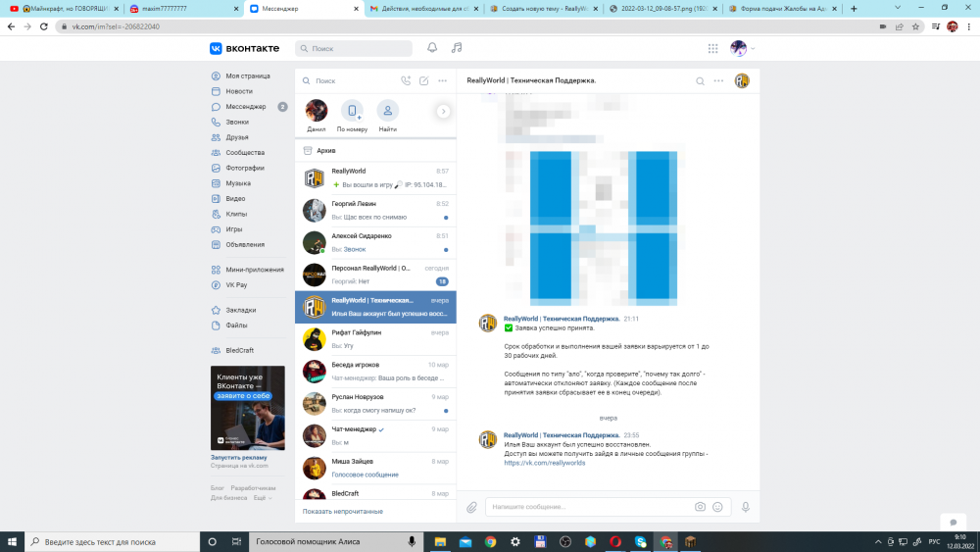Open File Explorer from the taskbar
This screenshot has height=552, width=980.
[x=440, y=542]
